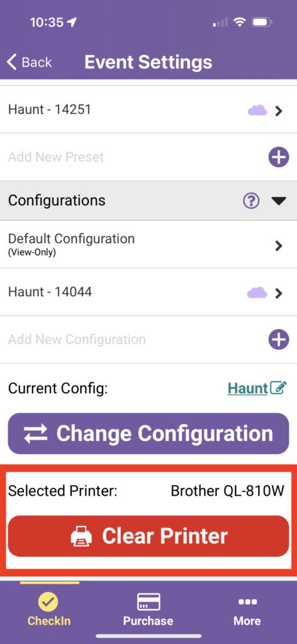Tap the red Clear Printer button
Viewport: 297px width, 644px height.
(x=148, y=536)
